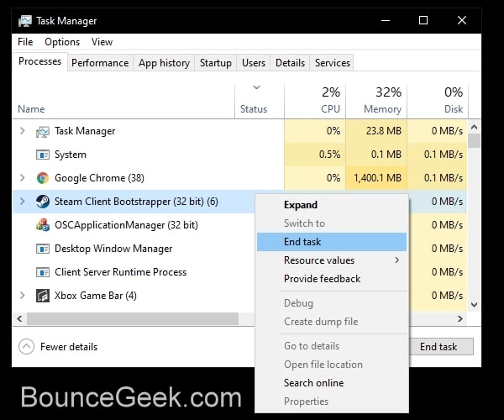Click the 1,400.1 MB memory cell

point(376,178)
